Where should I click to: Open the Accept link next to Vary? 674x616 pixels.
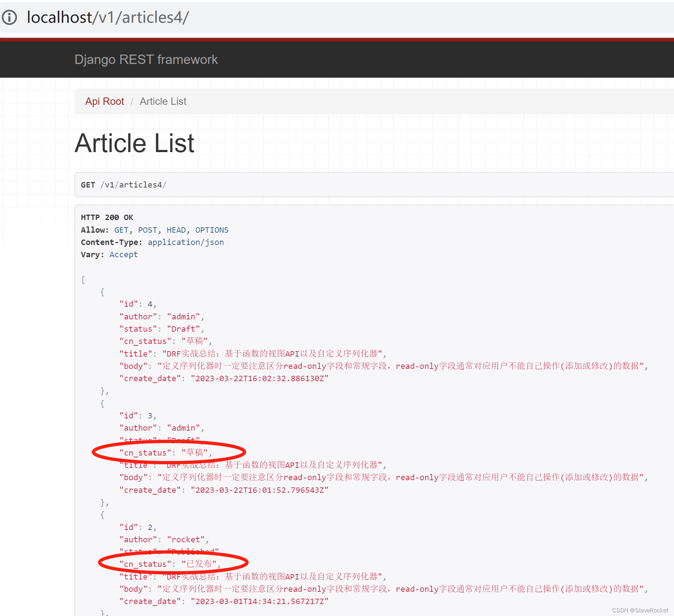tap(124, 254)
